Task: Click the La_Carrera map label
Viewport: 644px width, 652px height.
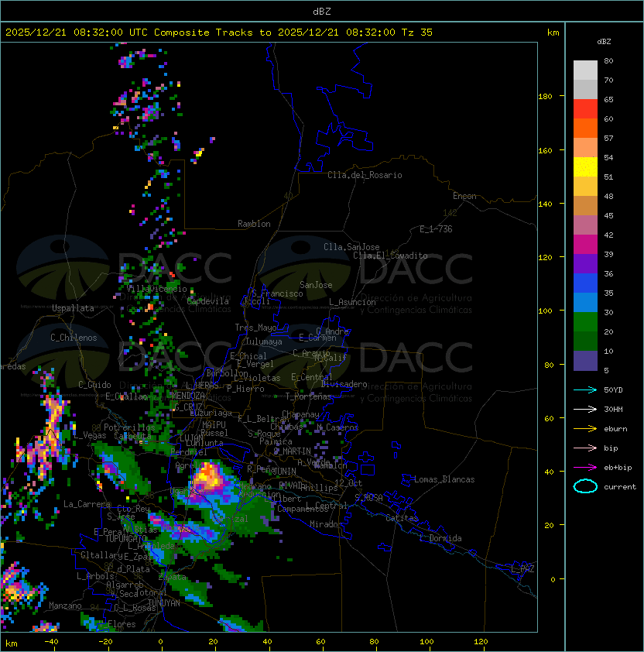Action: pyautogui.click(x=87, y=504)
